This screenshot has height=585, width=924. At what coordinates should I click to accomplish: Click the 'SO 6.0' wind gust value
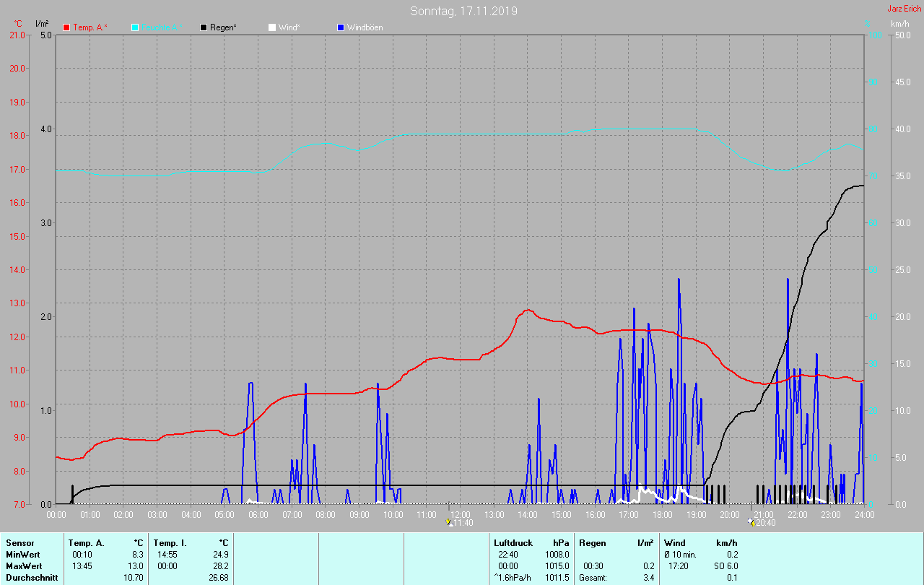click(726, 565)
